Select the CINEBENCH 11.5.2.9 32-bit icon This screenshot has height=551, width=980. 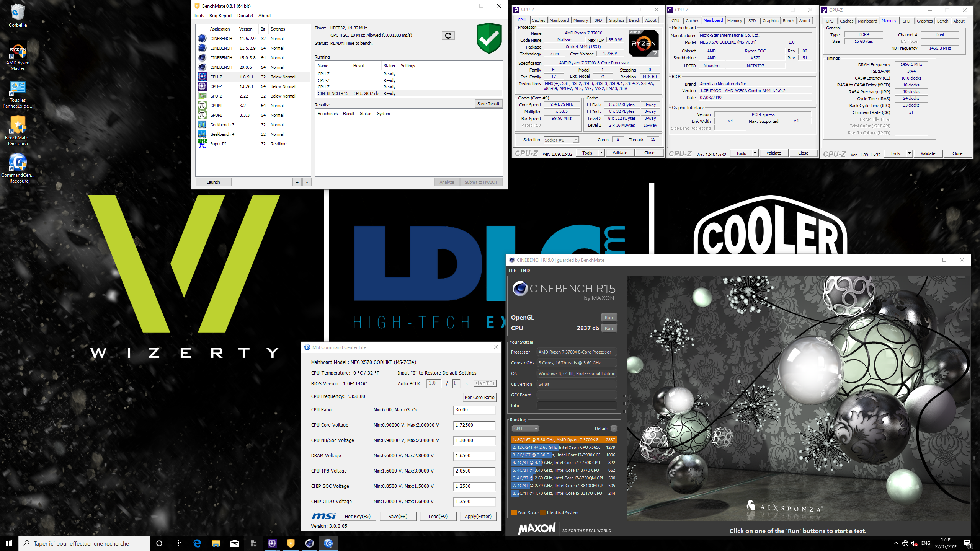click(202, 39)
